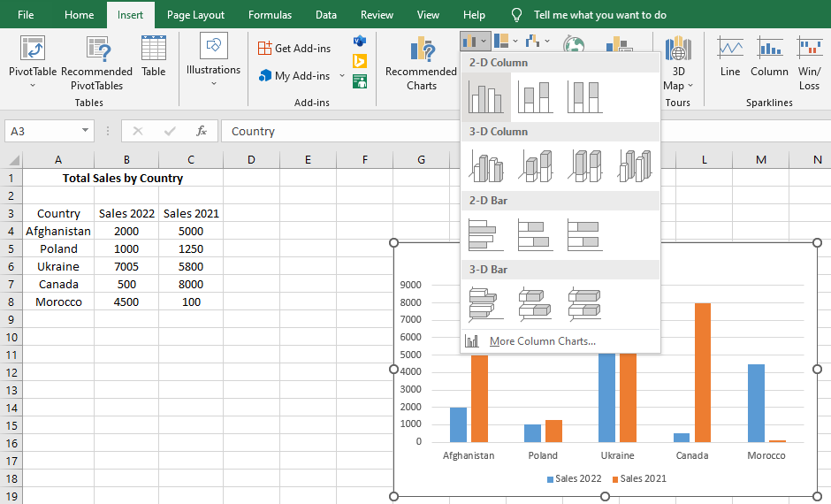
Task: Choose the plain 3-D Column chart
Action: tap(635, 166)
